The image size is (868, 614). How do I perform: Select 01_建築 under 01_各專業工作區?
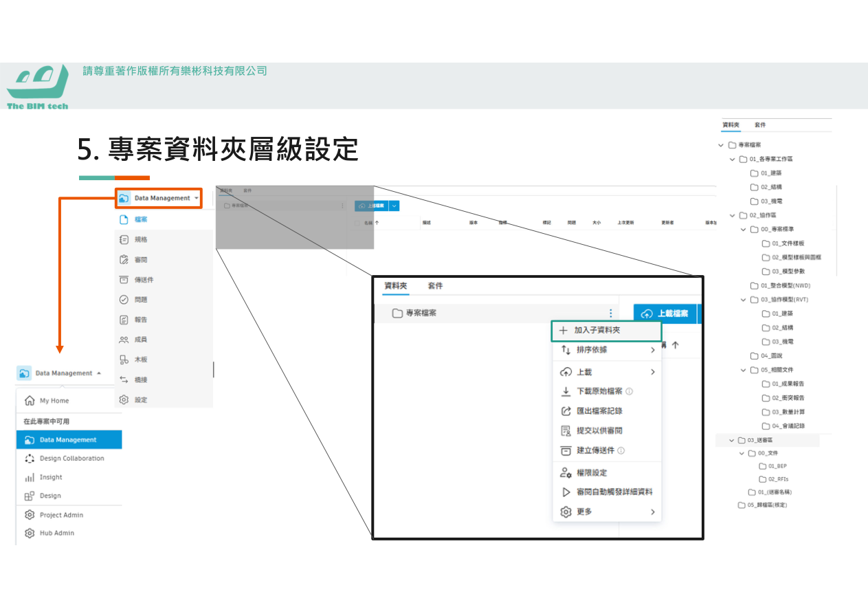click(x=766, y=173)
